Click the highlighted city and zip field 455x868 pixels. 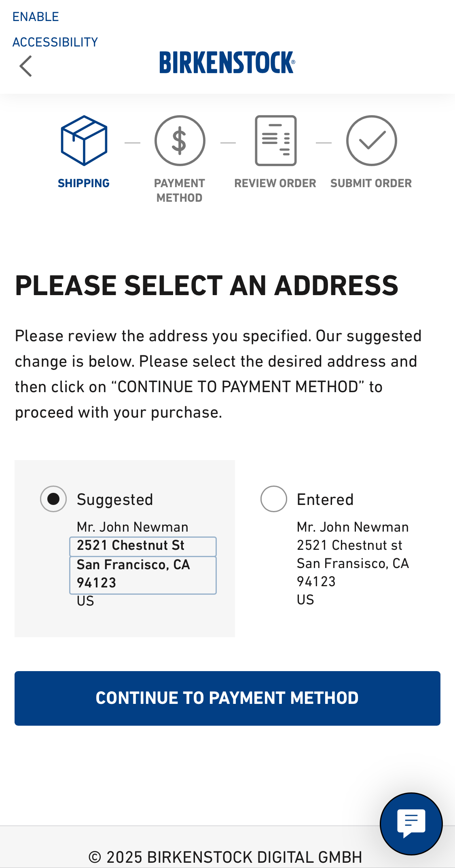(x=143, y=574)
